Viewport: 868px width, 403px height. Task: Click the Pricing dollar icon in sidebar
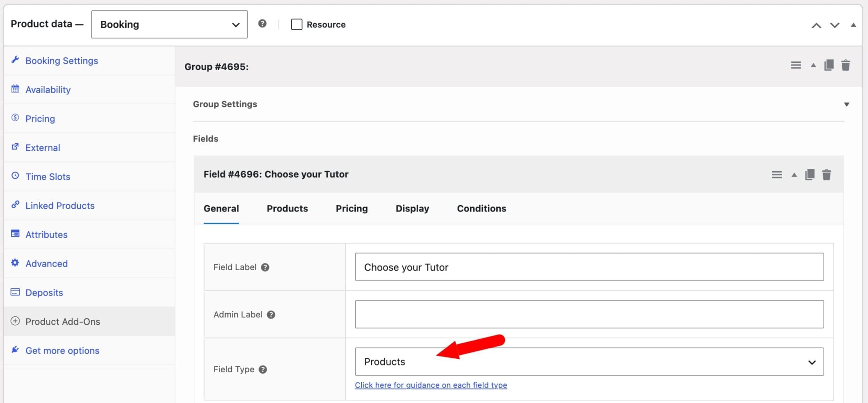pos(15,117)
